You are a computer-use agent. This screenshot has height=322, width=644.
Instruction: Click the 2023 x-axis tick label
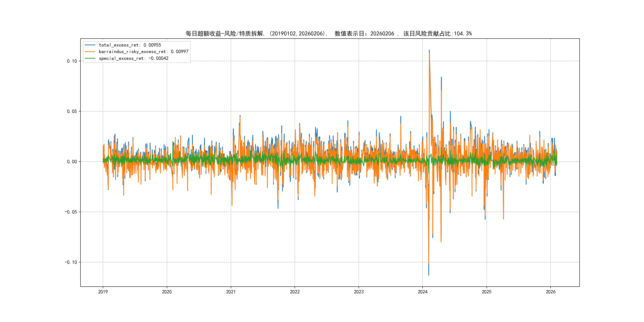point(359,292)
